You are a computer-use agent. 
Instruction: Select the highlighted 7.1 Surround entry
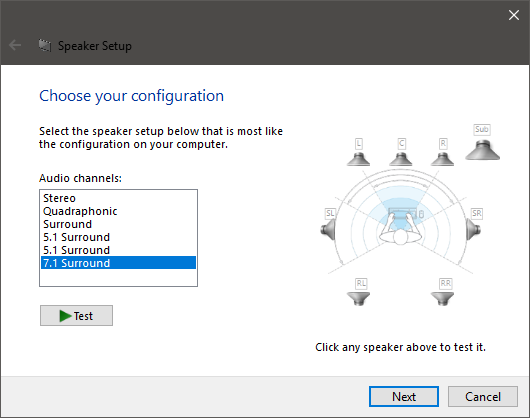coord(118,263)
